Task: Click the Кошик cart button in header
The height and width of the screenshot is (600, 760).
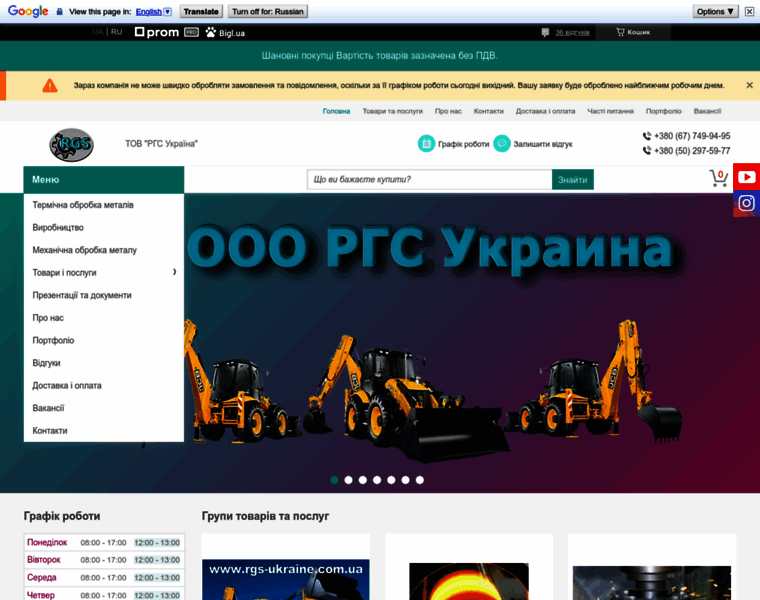Action: [x=633, y=32]
